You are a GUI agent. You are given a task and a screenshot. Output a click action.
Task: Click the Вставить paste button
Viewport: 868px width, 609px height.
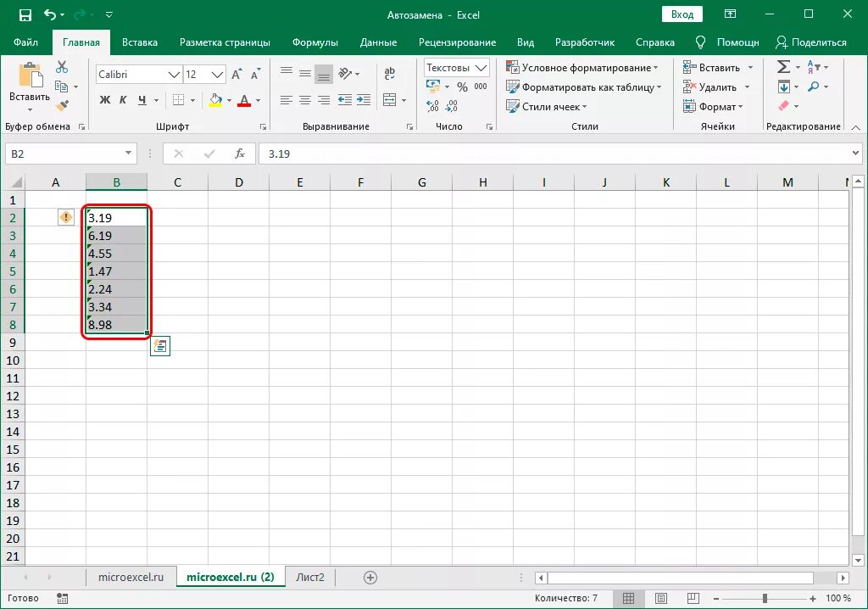tap(30, 83)
